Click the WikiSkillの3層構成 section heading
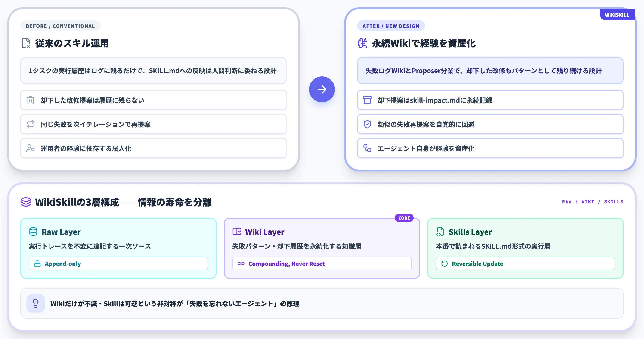This screenshot has width=644, height=339. coord(123,202)
